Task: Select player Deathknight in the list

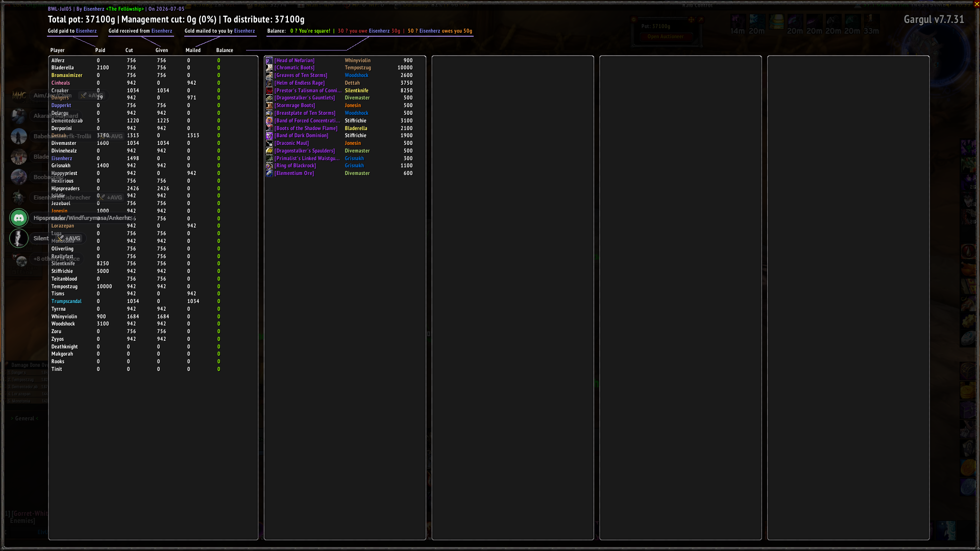Action: [65, 347]
